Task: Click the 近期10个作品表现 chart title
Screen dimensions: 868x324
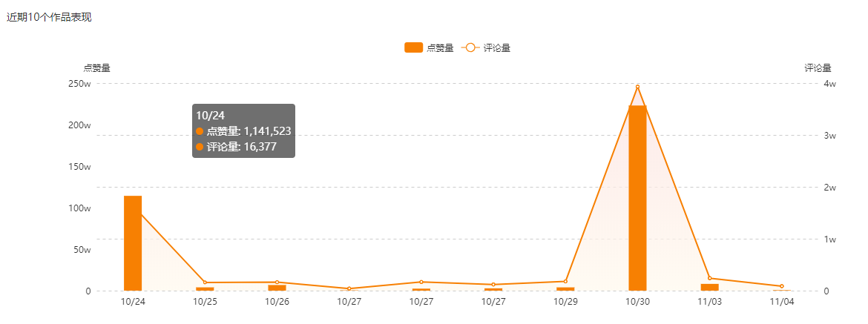Action: click(49, 17)
